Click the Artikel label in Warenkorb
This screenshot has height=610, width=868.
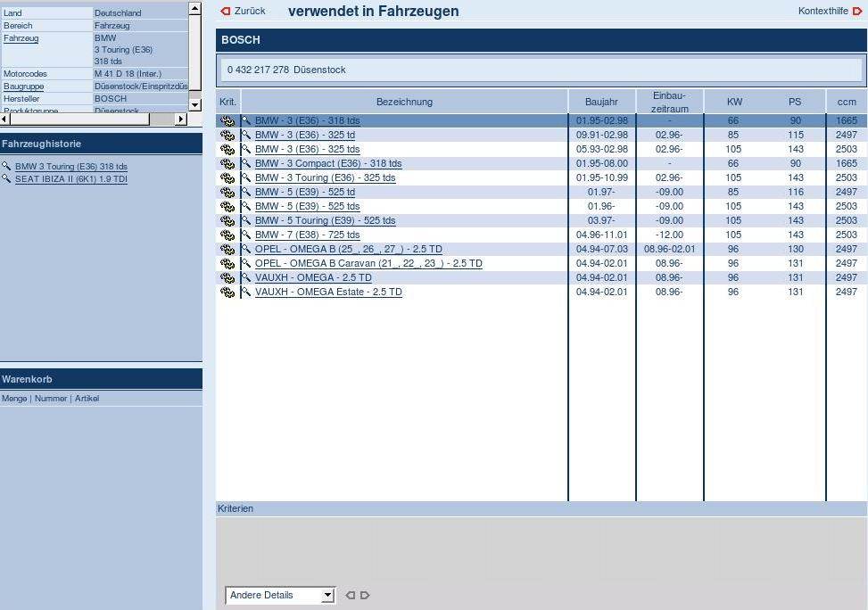coord(87,399)
